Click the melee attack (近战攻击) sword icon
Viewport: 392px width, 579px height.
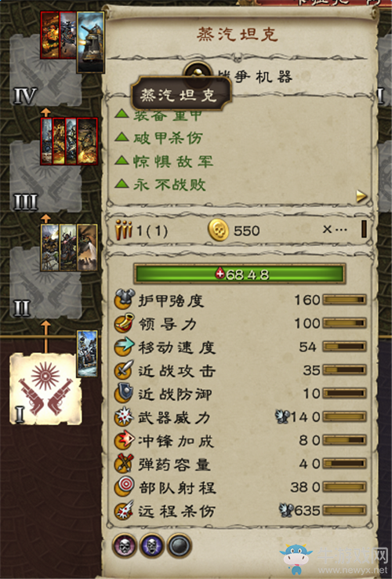[124, 370]
